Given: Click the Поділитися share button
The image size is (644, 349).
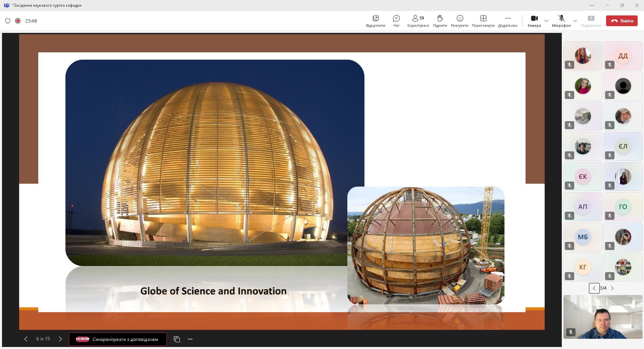Looking at the screenshot, I should click(591, 21).
